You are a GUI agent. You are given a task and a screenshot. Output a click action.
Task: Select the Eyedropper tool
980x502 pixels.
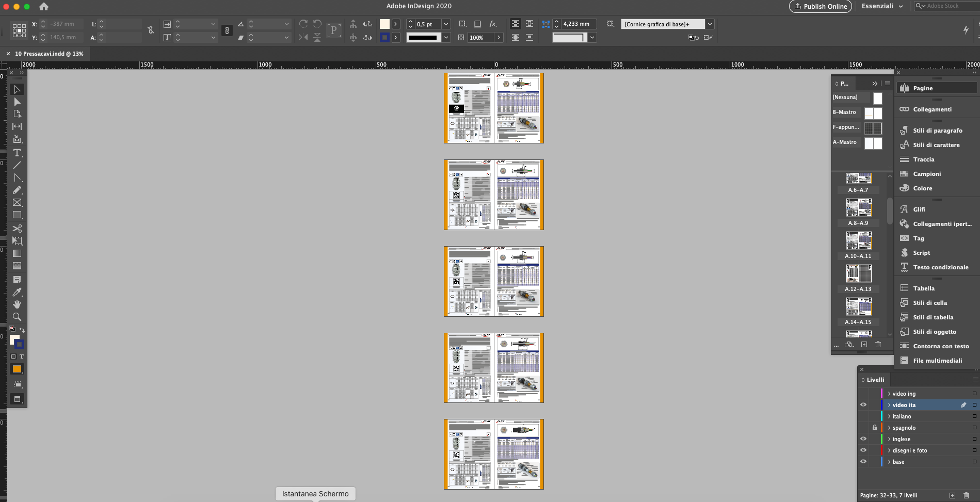pos(17,292)
